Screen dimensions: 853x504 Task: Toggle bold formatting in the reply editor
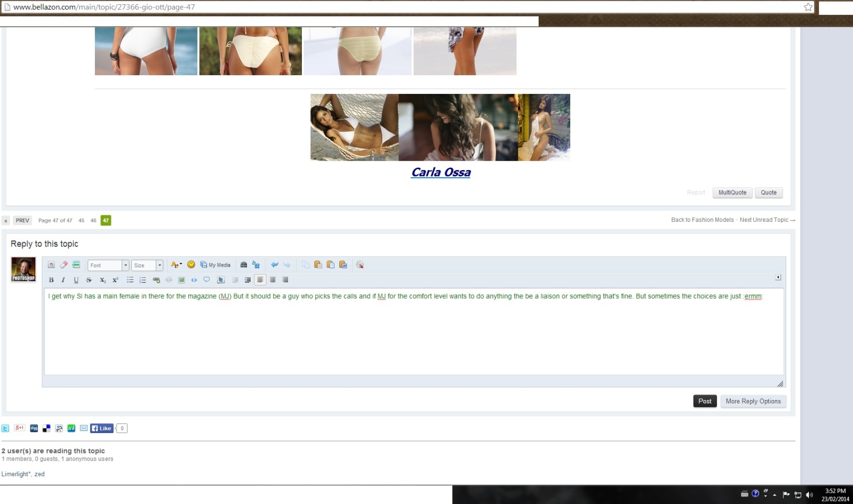point(51,280)
